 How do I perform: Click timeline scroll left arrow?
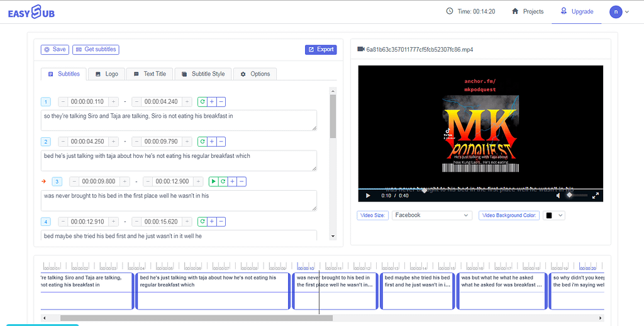(x=45, y=318)
